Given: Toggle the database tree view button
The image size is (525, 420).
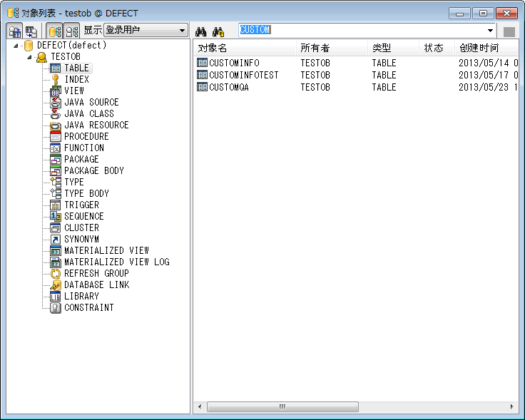Looking at the screenshot, I should click(54, 31).
